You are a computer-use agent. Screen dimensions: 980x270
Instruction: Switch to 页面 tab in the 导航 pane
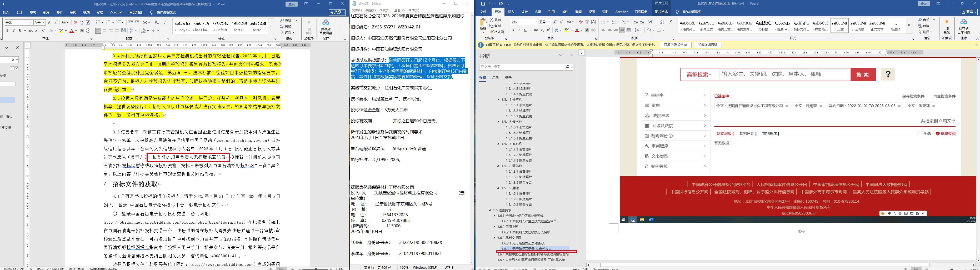click(495, 77)
